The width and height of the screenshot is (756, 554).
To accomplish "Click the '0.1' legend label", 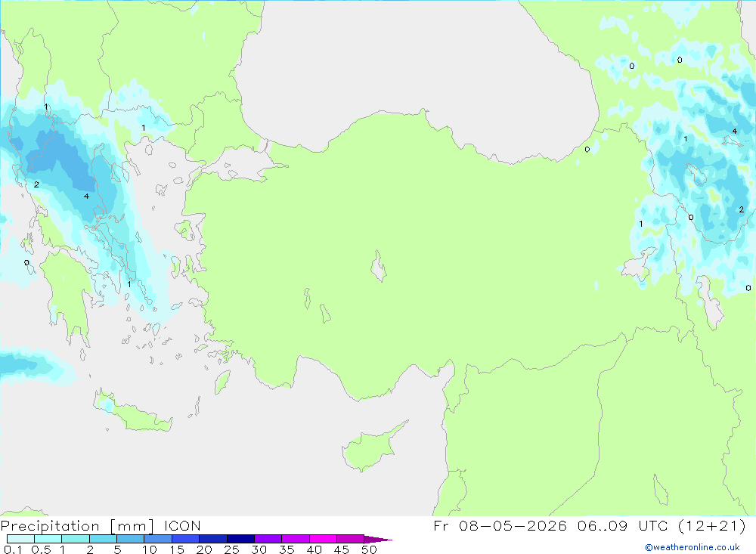I will pyautogui.click(x=13, y=549).
